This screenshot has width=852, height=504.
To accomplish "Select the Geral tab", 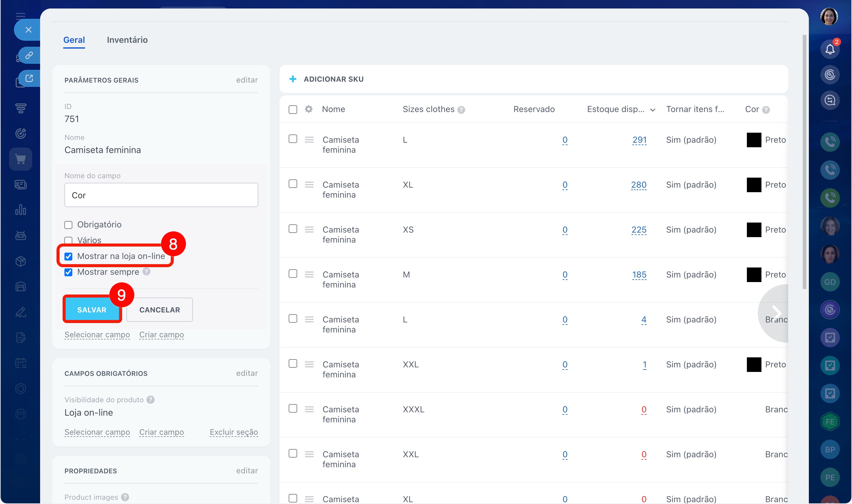I will click(x=74, y=40).
